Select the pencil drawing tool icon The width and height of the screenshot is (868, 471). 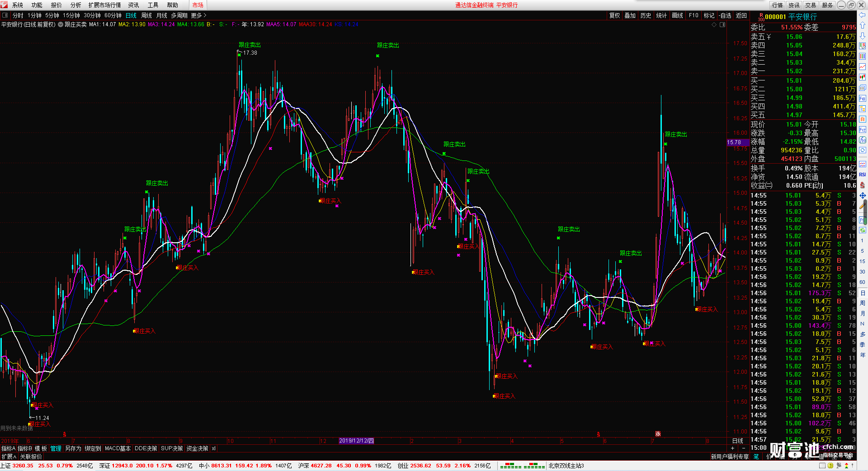click(862, 206)
